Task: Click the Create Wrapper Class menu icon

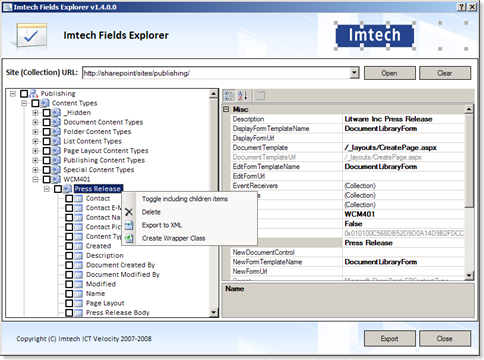Action: point(129,238)
